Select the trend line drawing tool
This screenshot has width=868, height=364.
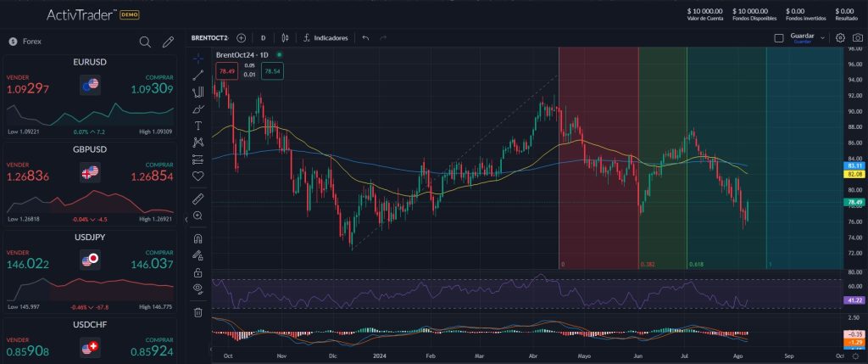click(198, 75)
